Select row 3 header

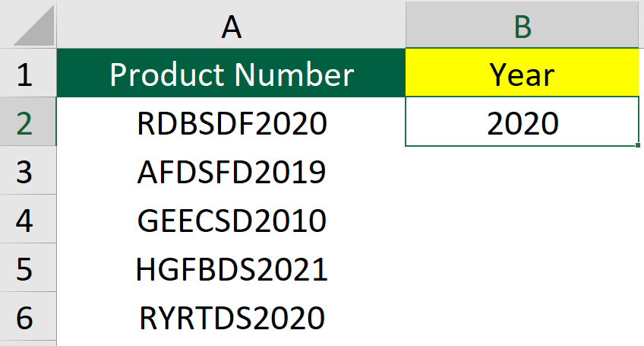(28, 170)
